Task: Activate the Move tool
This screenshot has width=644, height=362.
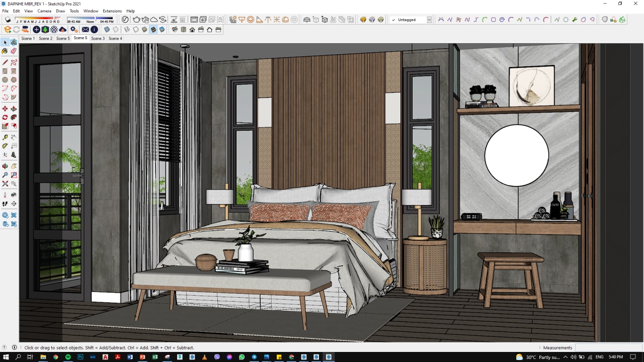Action: point(4,108)
